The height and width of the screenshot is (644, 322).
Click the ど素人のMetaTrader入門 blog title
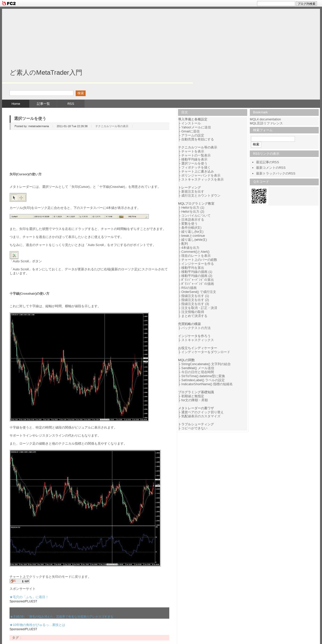pyautogui.click(x=46, y=72)
